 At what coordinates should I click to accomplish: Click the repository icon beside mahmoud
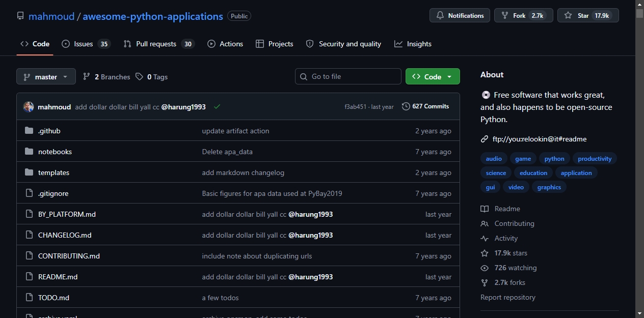(20, 16)
